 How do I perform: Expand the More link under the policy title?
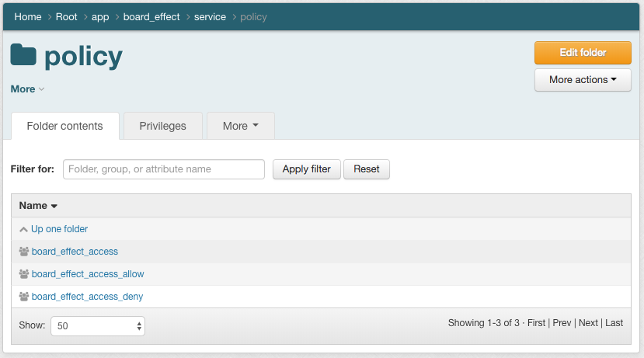click(27, 89)
